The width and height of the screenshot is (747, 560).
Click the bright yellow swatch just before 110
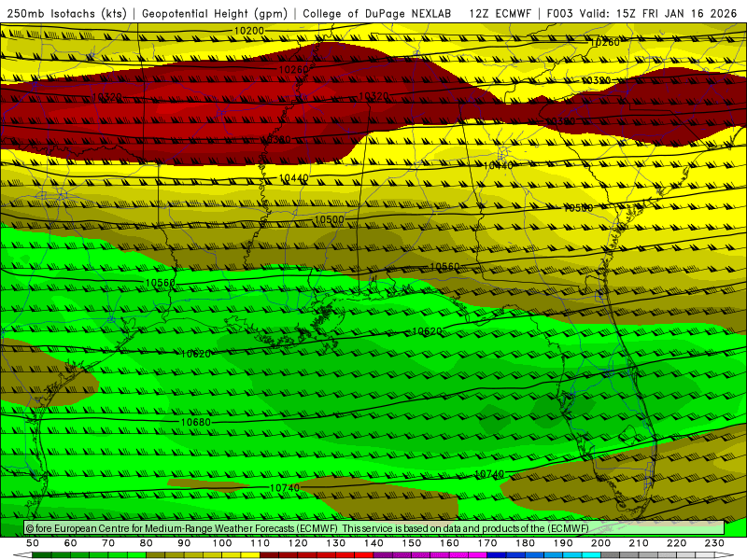[250, 555]
